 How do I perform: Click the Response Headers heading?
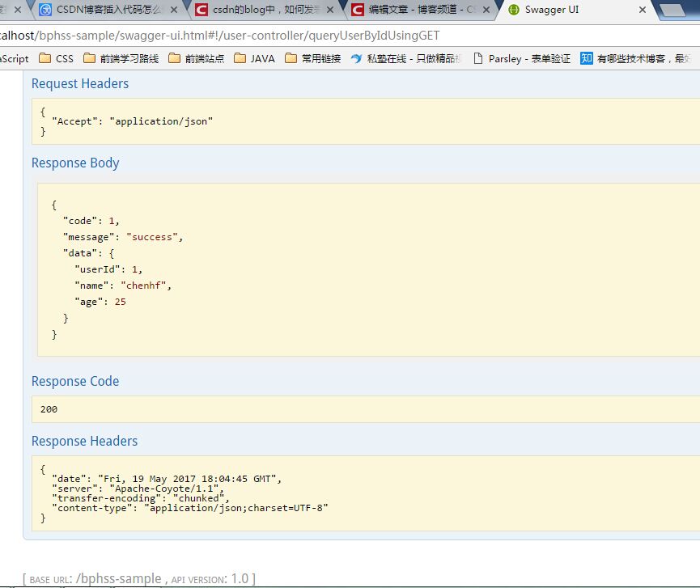84,441
